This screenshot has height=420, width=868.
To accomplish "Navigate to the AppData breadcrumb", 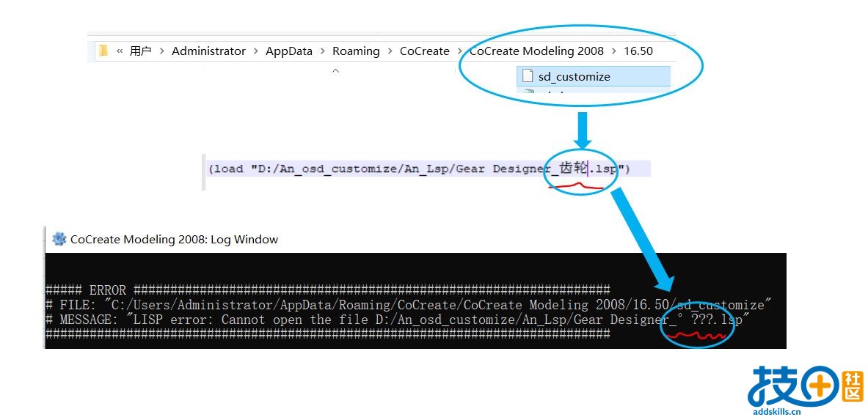I will [x=289, y=51].
